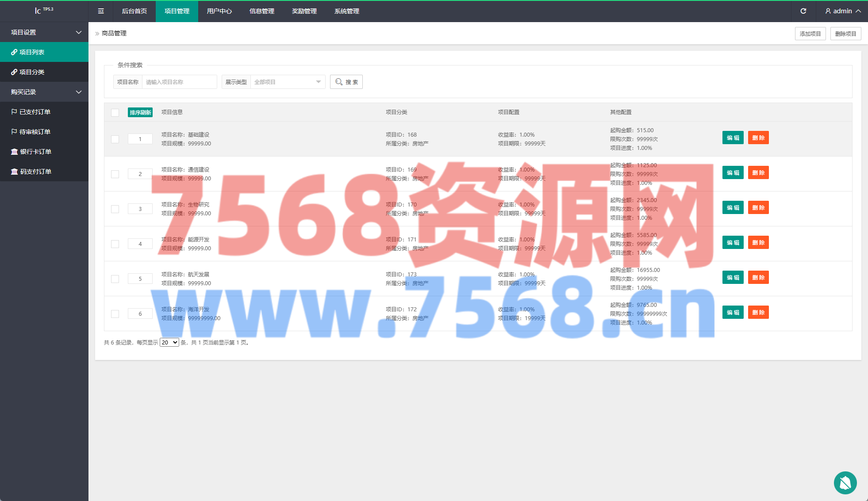The width and height of the screenshot is (868, 501).
Task: Check the checkbox for 基础建设 row
Action: pos(115,139)
